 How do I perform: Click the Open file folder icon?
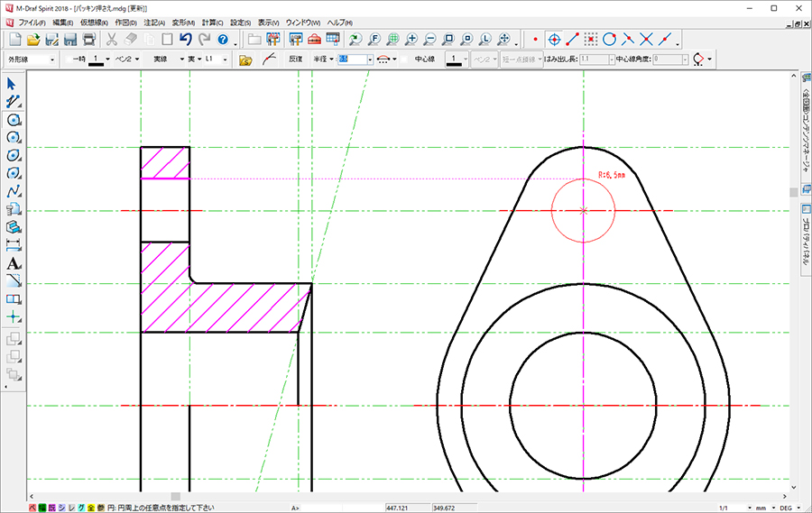click(33, 39)
